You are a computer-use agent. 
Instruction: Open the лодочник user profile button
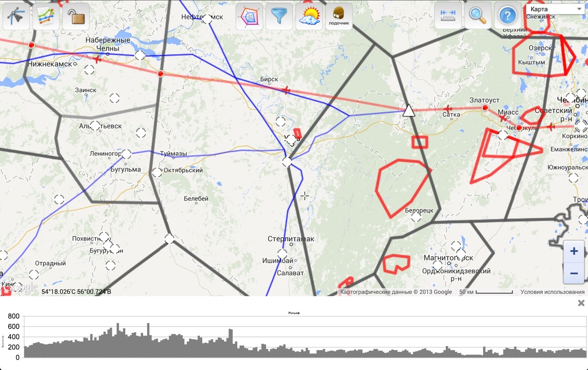tap(339, 16)
